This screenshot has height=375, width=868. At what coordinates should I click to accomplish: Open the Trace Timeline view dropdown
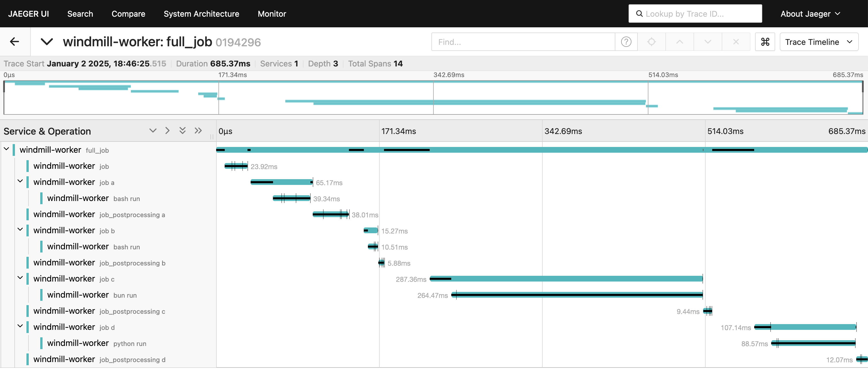pos(819,42)
